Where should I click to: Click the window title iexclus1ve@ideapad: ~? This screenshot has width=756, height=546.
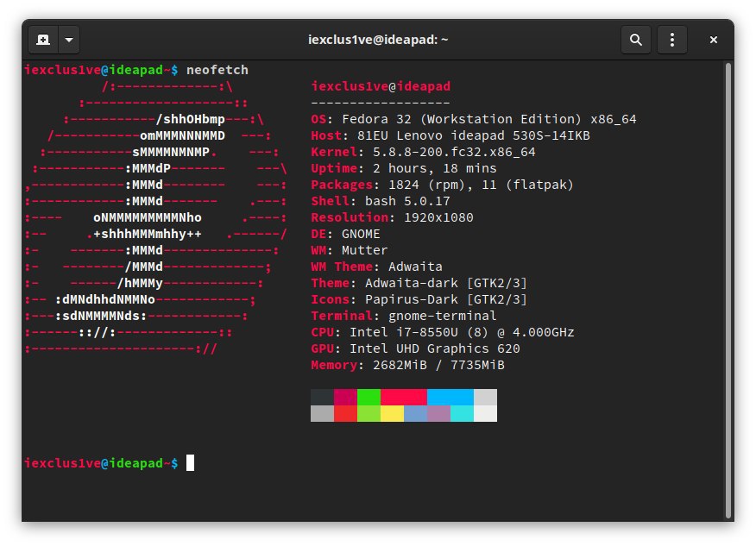378,40
